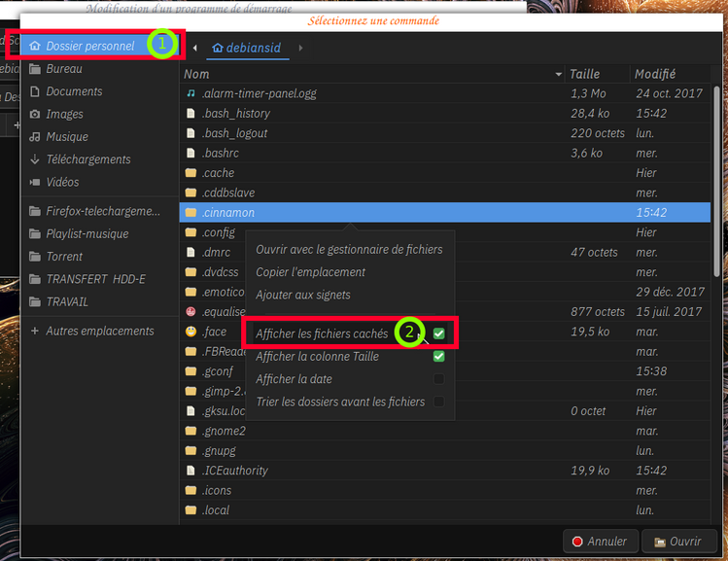This screenshot has width=728, height=561.
Task: Click the Ouvrir button
Action: [677, 542]
